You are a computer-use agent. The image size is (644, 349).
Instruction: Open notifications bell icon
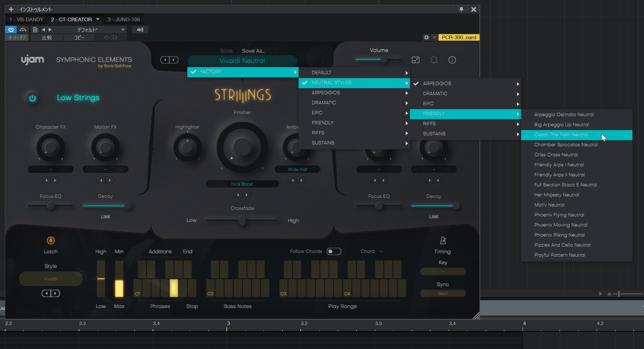[434, 60]
